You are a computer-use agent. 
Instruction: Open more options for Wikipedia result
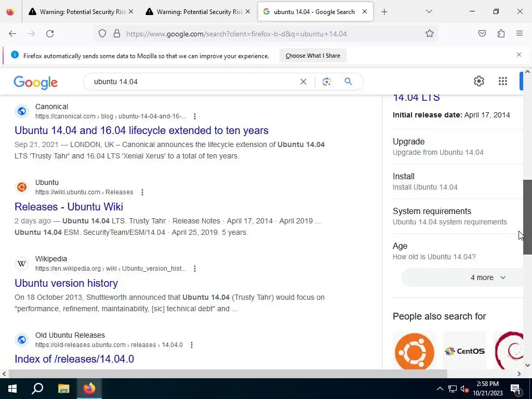click(x=194, y=269)
